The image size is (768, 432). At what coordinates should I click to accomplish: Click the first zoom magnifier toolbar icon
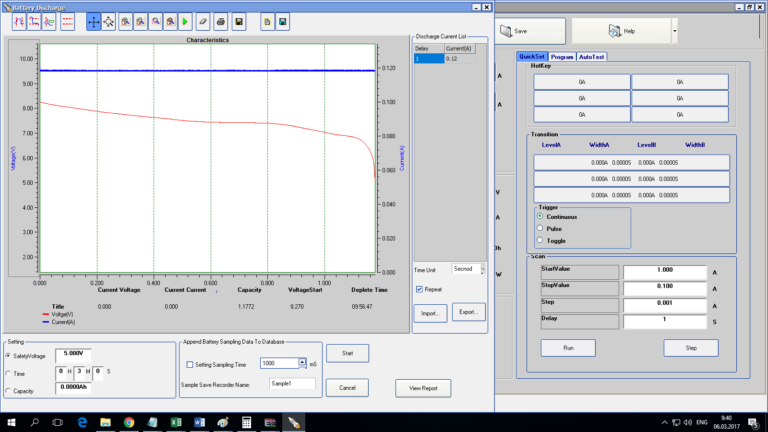point(125,22)
